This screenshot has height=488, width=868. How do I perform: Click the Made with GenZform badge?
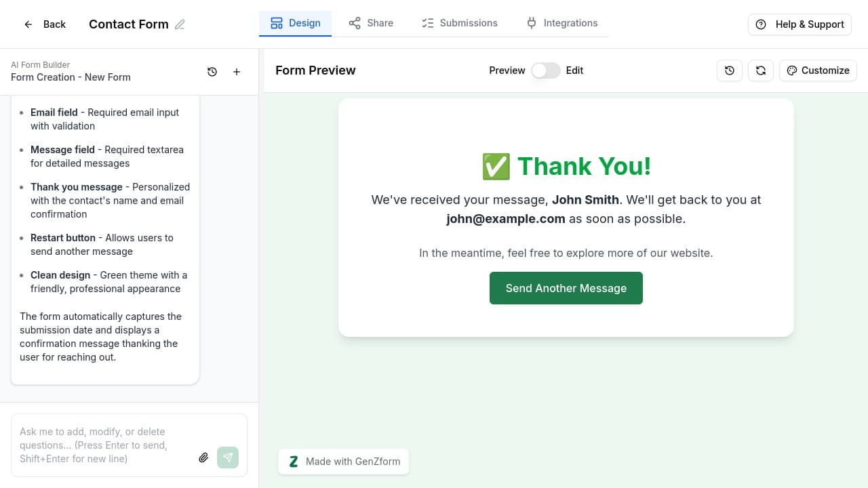point(343,462)
